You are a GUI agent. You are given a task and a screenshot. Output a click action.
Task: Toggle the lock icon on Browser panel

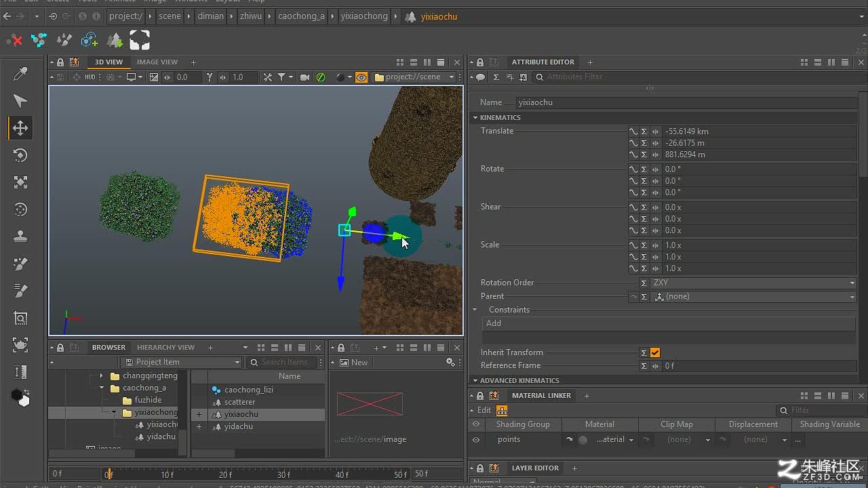60,348
